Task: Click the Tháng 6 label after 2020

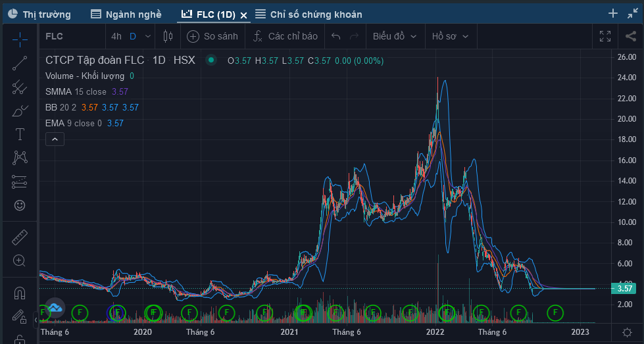Action: click(200, 332)
